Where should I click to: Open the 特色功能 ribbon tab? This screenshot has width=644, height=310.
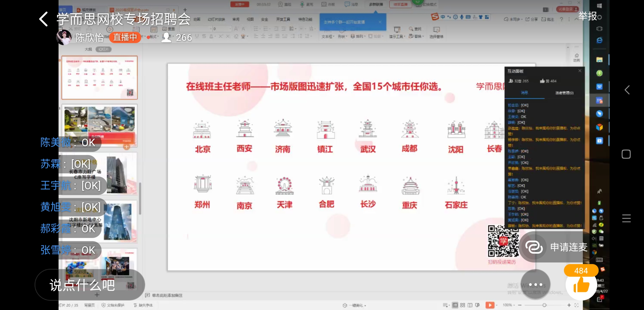[305, 20]
